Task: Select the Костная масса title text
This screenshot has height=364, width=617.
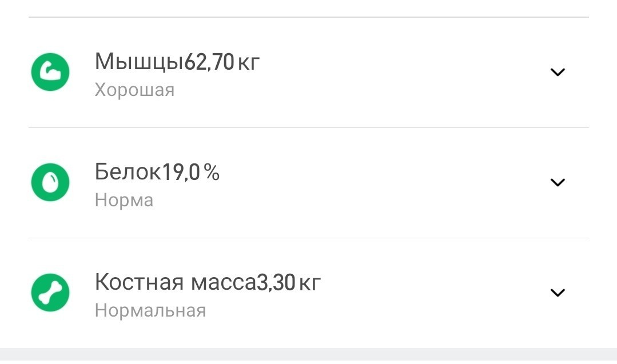Action: 175,282
